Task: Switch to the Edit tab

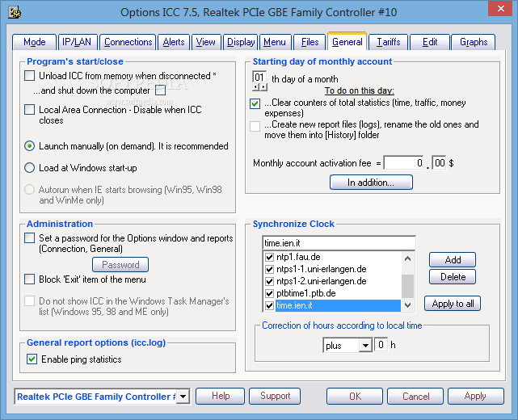Action: tap(430, 42)
